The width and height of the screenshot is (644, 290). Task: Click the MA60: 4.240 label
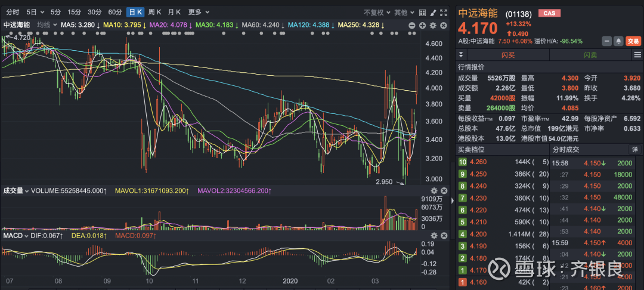pos(264,25)
